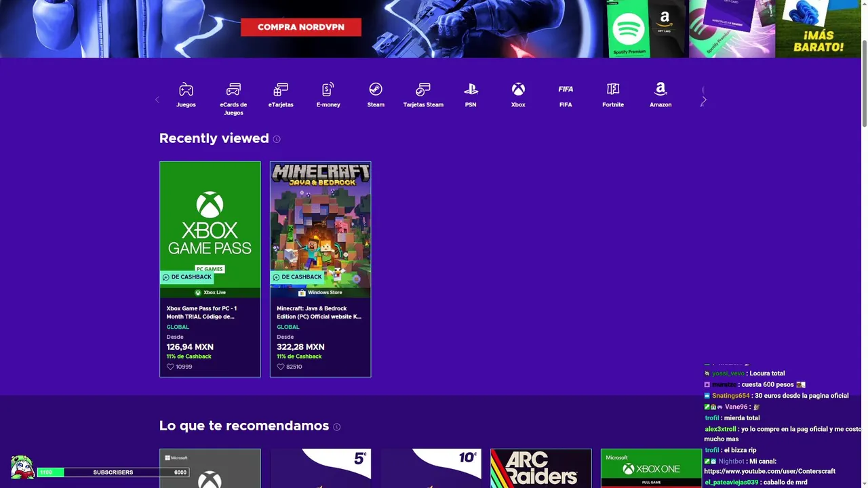Viewport: 868px width, 488px height.
Task: Click Windows Store platform label on Minecraft card
Action: click(x=321, y=293)
